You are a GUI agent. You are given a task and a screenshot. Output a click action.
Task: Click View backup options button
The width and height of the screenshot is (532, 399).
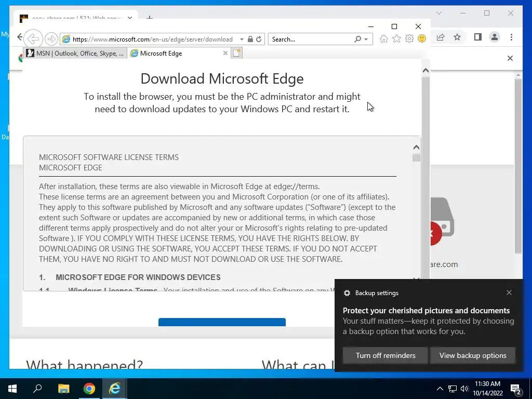click(473, 355)
